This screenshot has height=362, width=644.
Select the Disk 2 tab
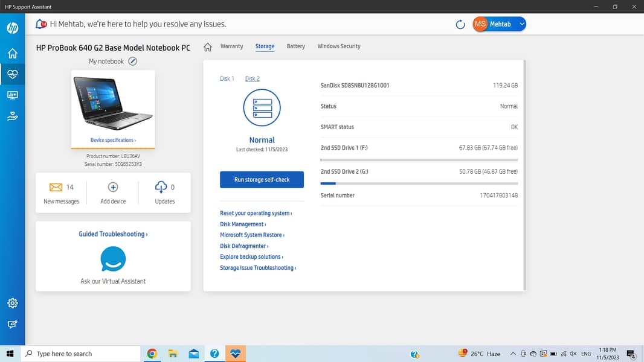pyautogui.click(x=252, y=78)
